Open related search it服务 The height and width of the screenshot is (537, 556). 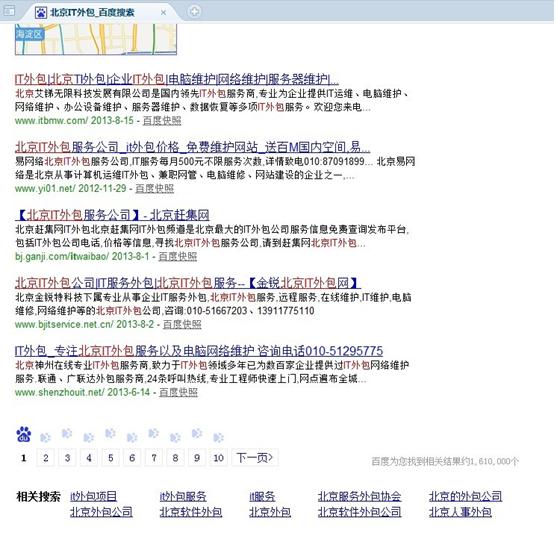[262, 496]
